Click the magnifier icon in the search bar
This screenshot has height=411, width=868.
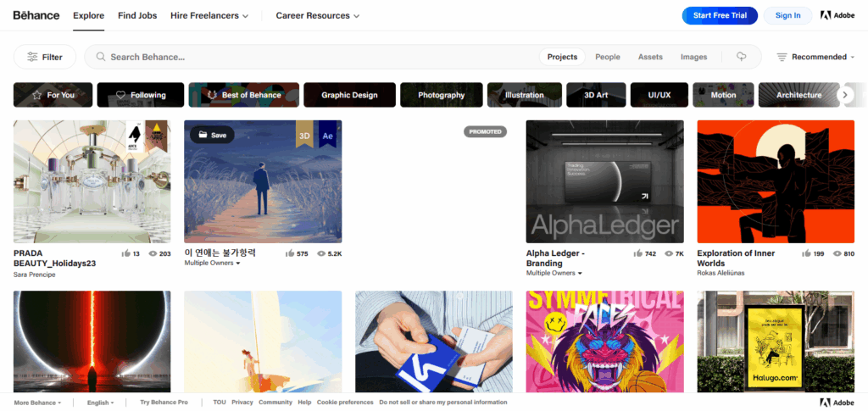[101, 57]
